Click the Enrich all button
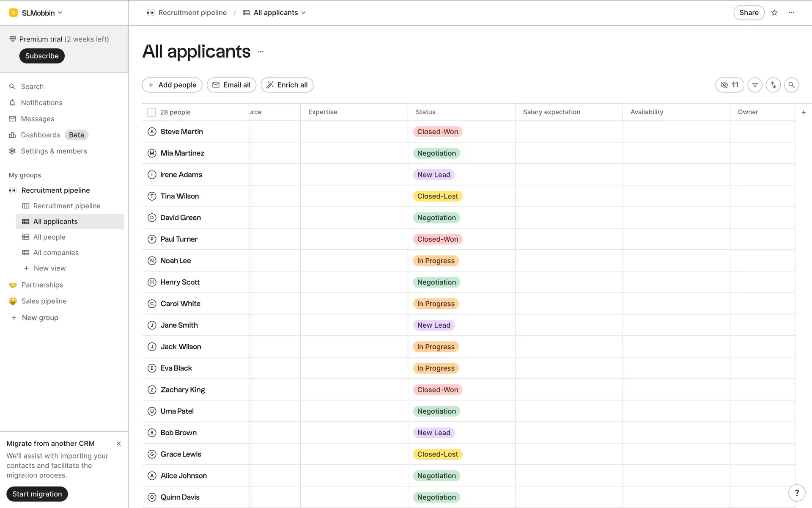 287,85
